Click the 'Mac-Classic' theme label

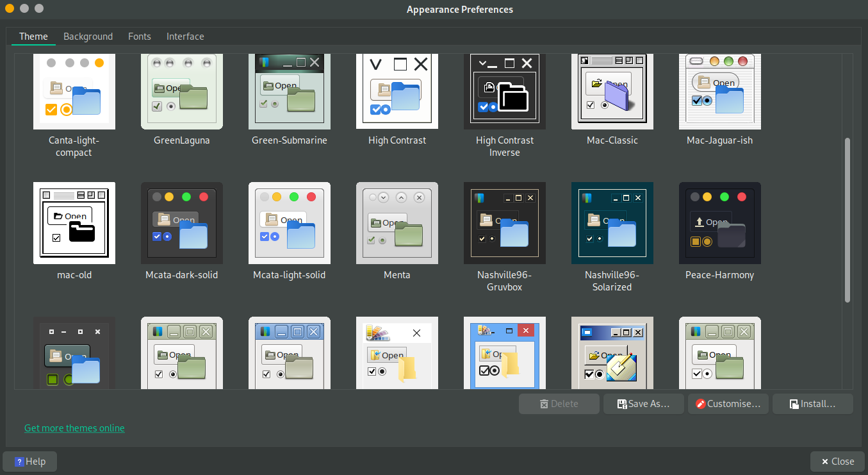click(612, 140)
